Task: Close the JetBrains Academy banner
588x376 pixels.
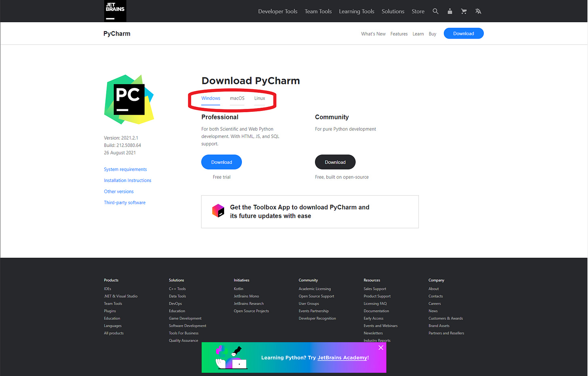Action: [381, 347]
